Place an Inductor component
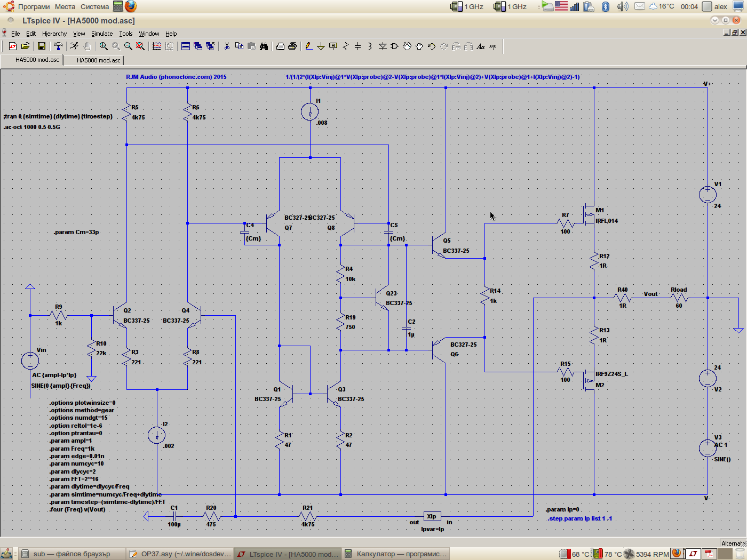Image resolution: width=747 pixels, height=560 pixels. tap(370, 46)
